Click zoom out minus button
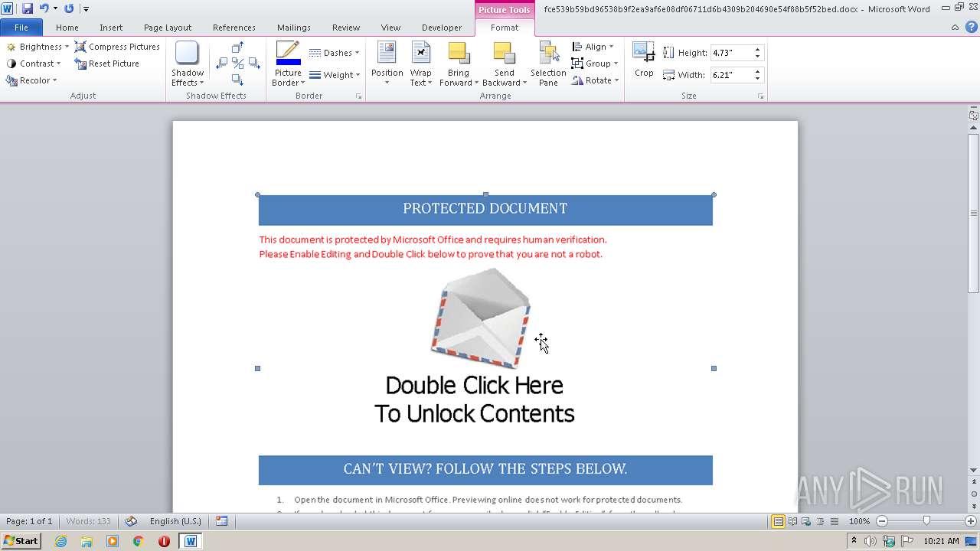This screenshot has height=551, width=980. pyautogui.click(x=881, y=521)
